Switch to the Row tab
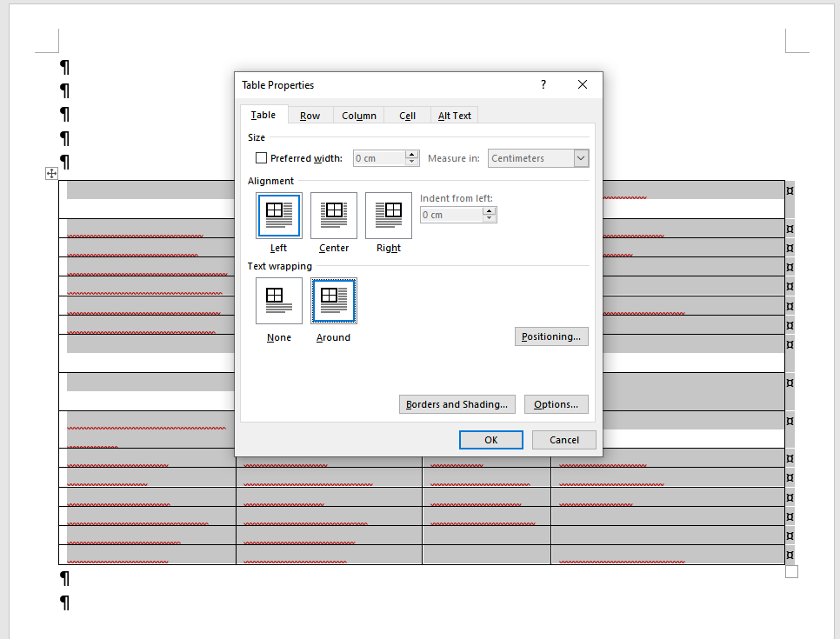 tap(310, 116)
